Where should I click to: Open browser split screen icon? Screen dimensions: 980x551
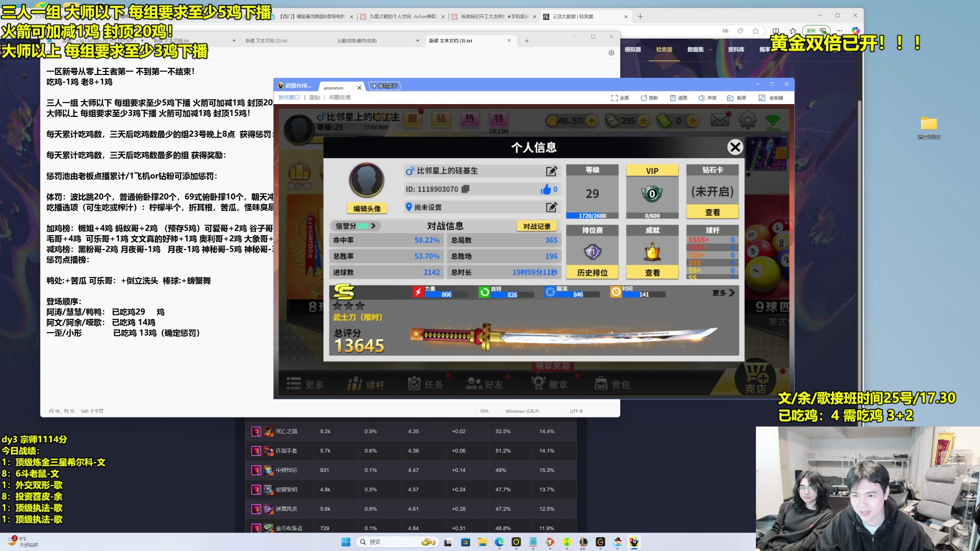(776, 31)
